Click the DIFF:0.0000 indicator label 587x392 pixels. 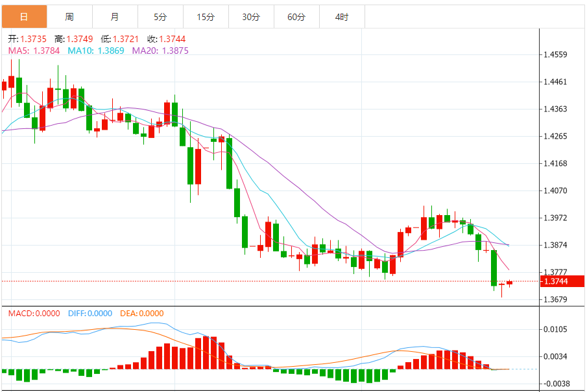(90, 314)
